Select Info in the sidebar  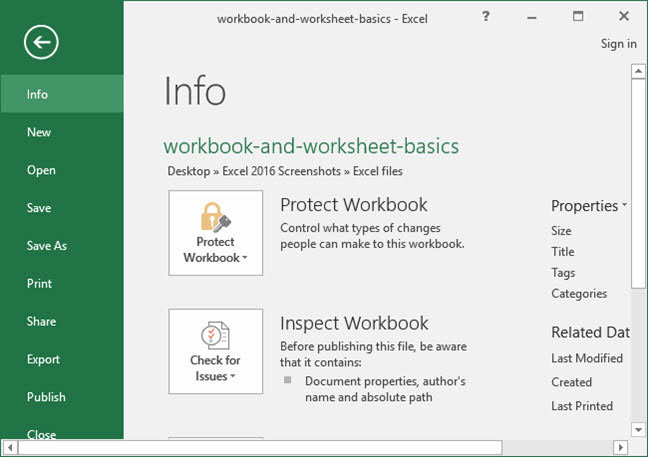coord(62,94)
